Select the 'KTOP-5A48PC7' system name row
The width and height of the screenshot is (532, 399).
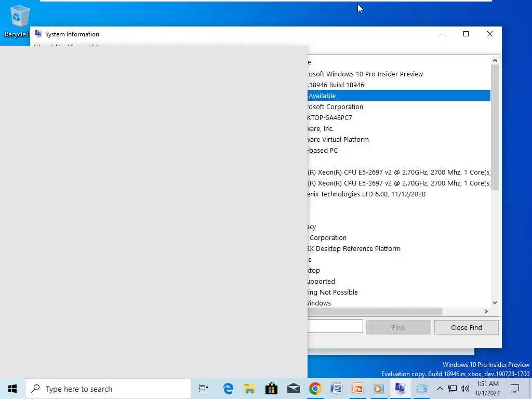pyautogui.click(x=399, y=117)
